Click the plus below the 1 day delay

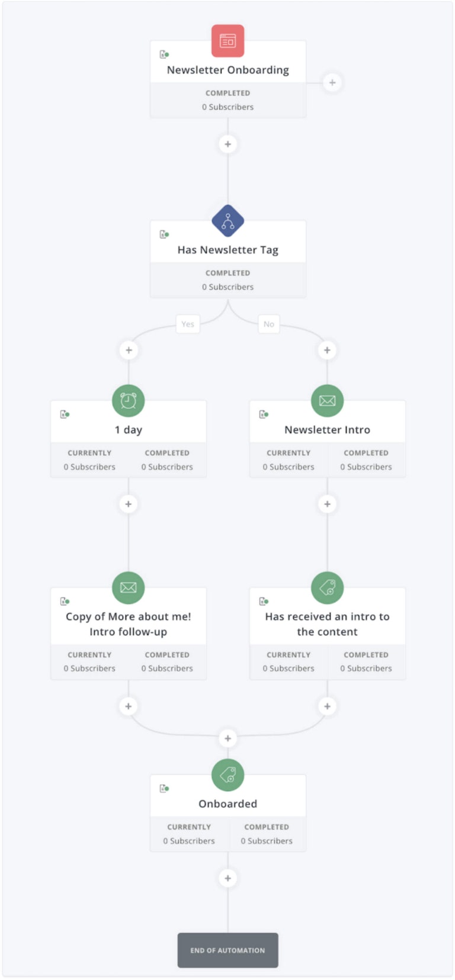(128, 504)
